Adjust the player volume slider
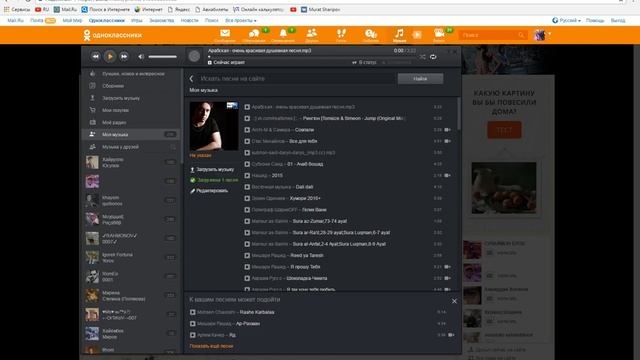 pyautogui.click(x=162, y=57)
